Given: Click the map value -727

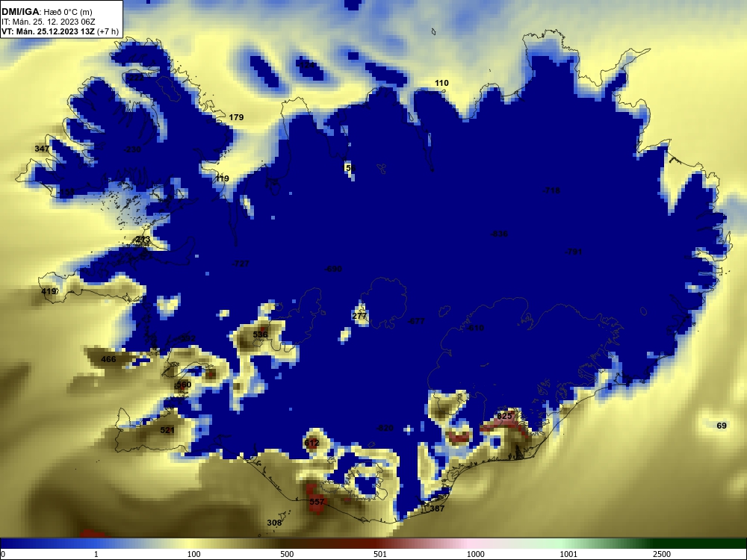Looking at the screenshot, I should click(x=240, y=264).
